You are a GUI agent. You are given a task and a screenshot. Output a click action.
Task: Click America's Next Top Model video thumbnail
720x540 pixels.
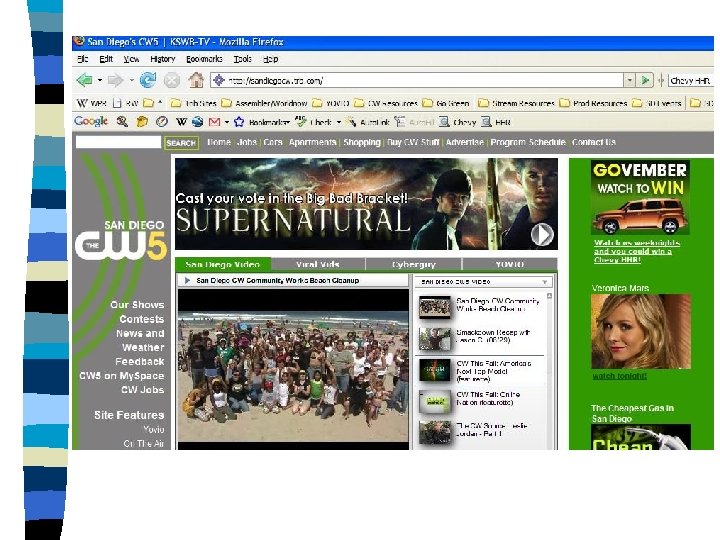tap(435, 370)
